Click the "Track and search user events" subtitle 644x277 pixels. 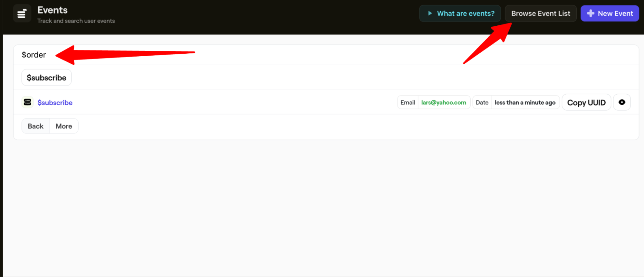coord(76,21)
